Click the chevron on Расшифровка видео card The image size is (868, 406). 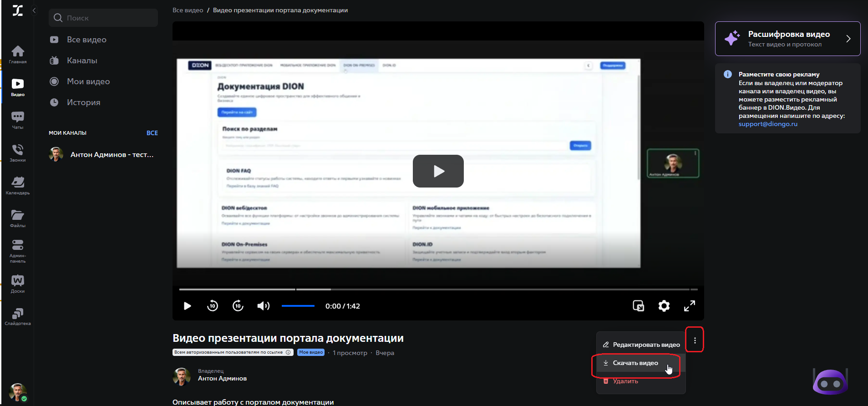pos(848,39)
